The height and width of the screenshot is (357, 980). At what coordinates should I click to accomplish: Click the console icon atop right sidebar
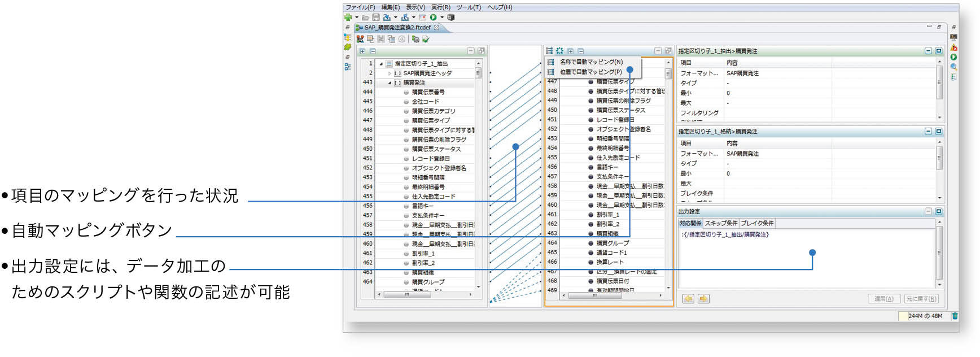click(x=954, y=37)
